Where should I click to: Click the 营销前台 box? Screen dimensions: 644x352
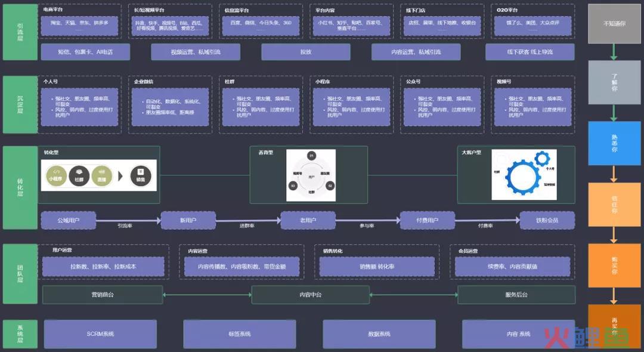(x=103, y=295)
